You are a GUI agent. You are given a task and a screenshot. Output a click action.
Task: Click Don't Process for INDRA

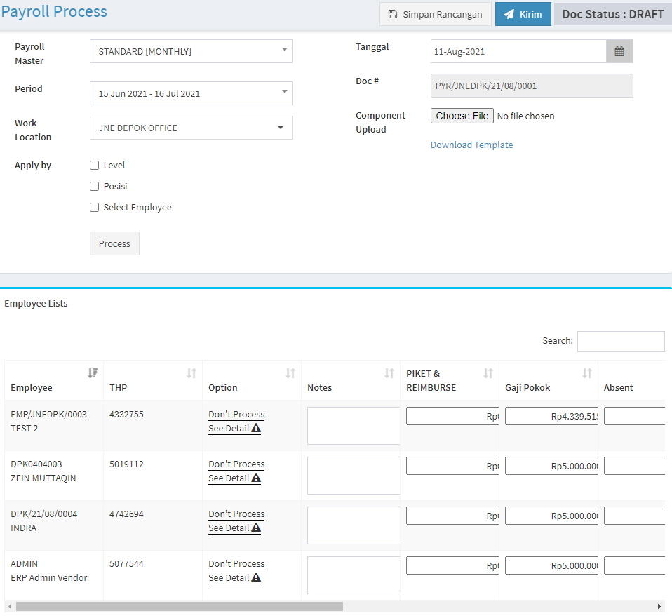pos(236,514)
